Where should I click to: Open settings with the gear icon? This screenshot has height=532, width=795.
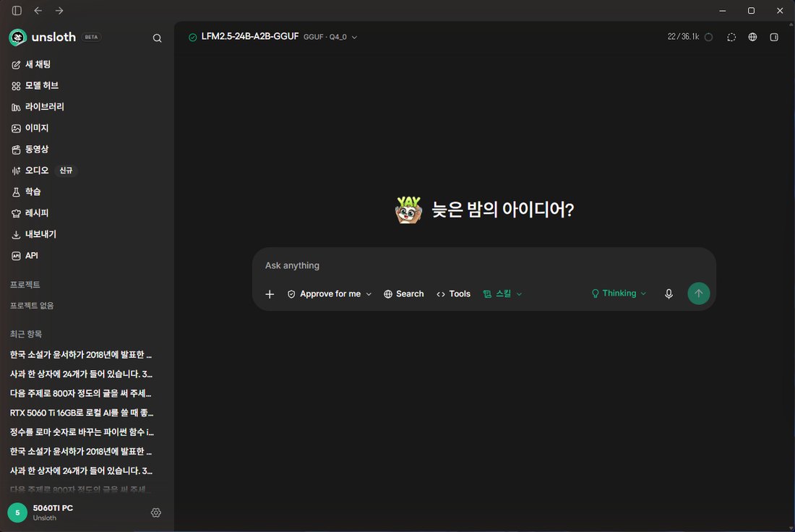pos(156,512)
